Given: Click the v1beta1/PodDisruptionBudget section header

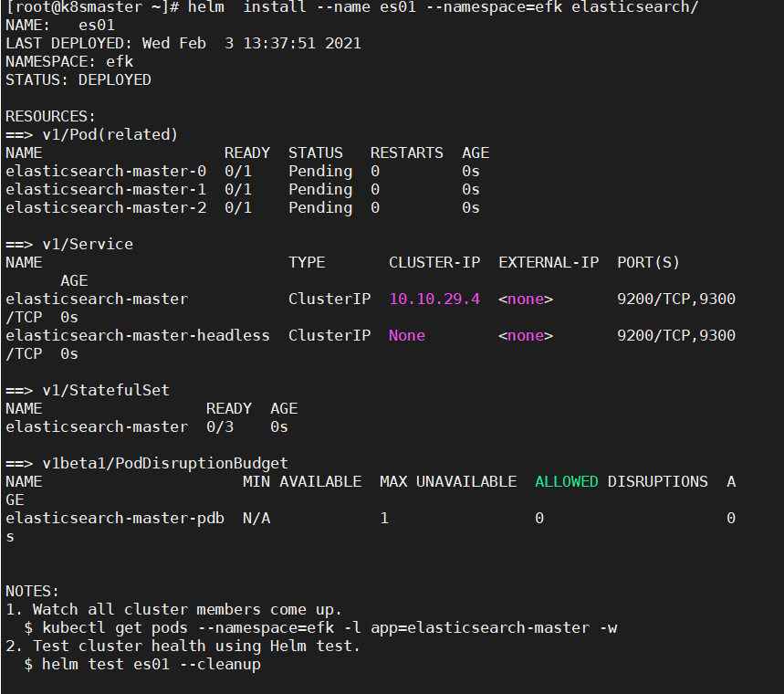Looking at the screenshot, I should [x=164, y=463].
